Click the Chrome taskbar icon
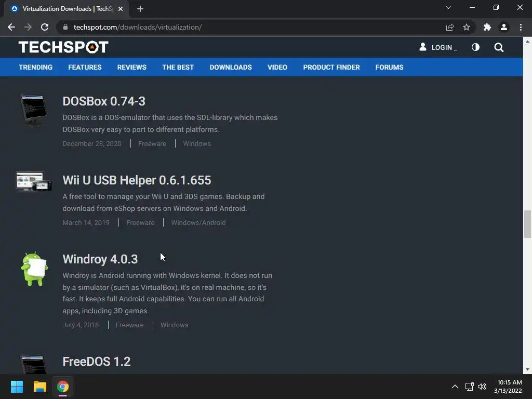 63,387
